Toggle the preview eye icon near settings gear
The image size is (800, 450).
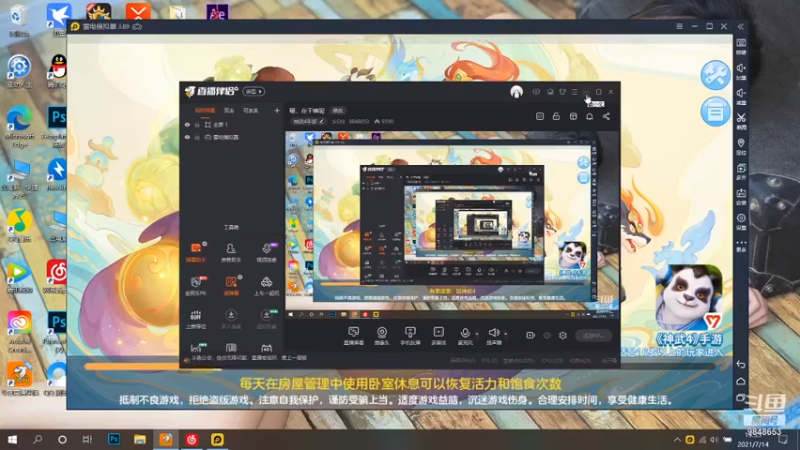point(547,335)
